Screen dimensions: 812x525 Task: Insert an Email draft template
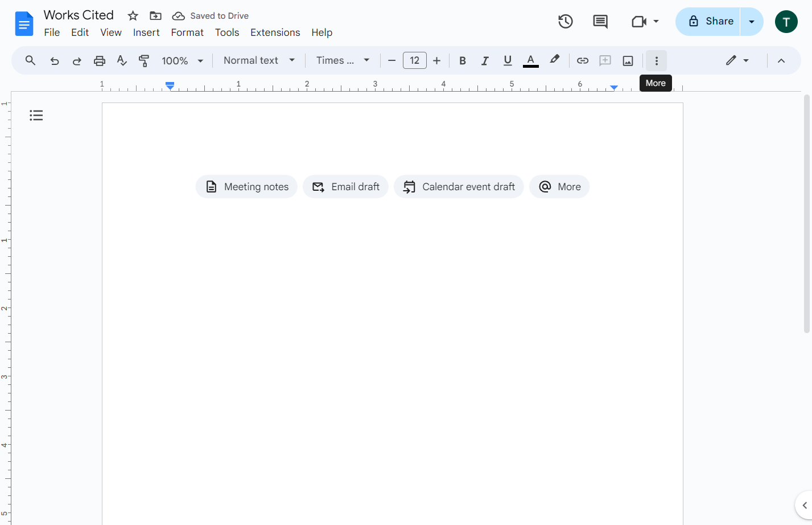tap(345, 187)
